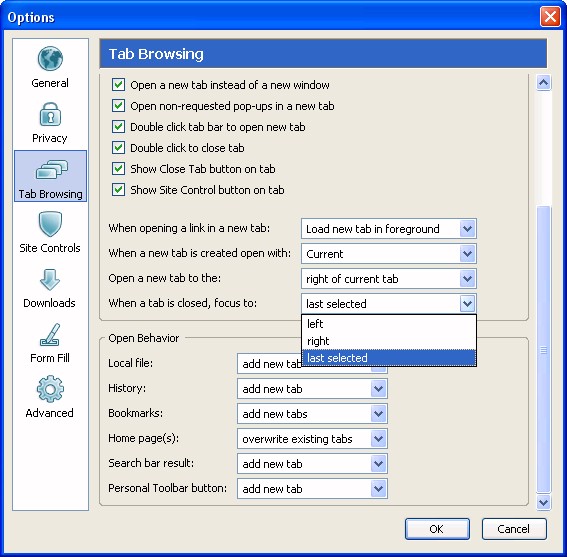Viewport: 567px width, 557px height.
Task: Open the Advanced gear icon
Action: pyautogui.click(x=50, y=389)
